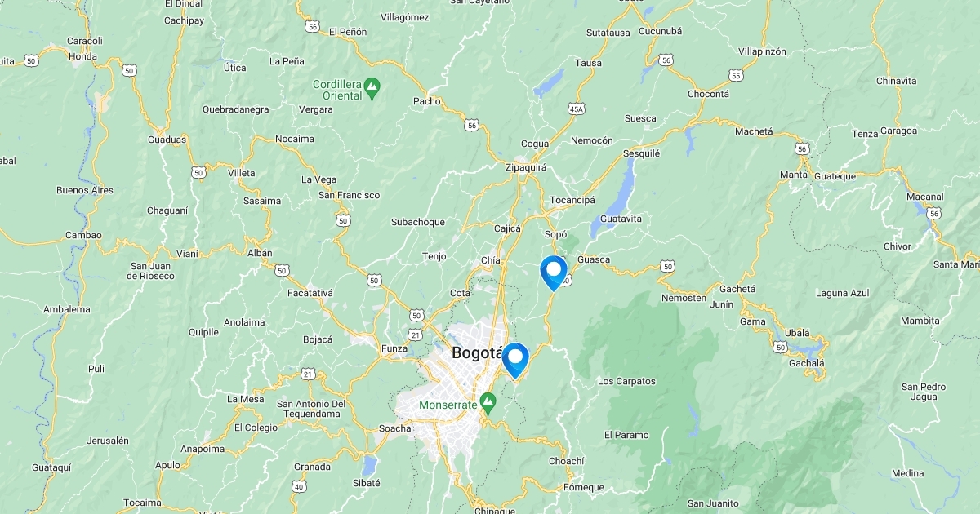
Task: Select the Chocontá town label
Action: tap(708, 94)
